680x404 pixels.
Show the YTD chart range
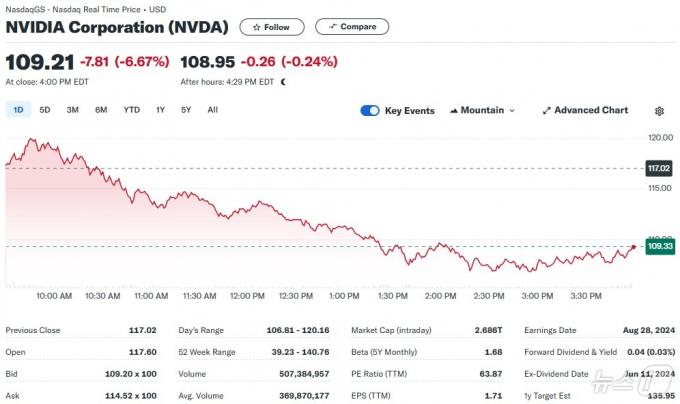pos(131,110)
